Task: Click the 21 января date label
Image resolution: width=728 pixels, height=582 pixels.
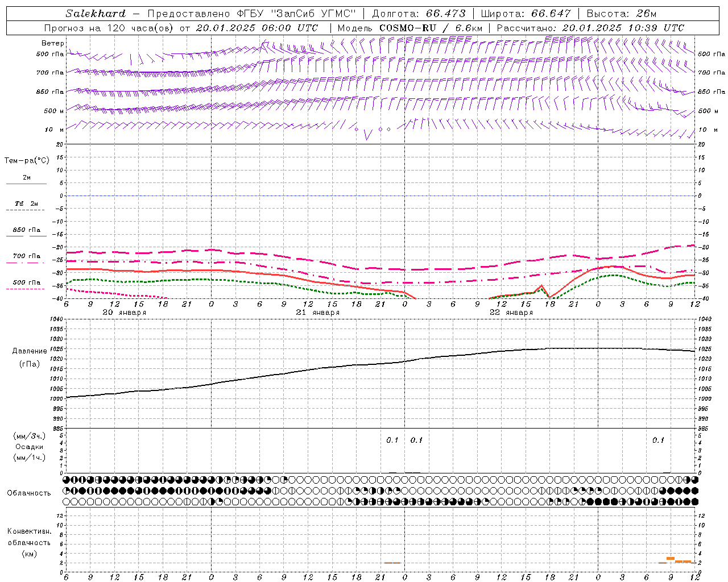Action: point(318,313)
